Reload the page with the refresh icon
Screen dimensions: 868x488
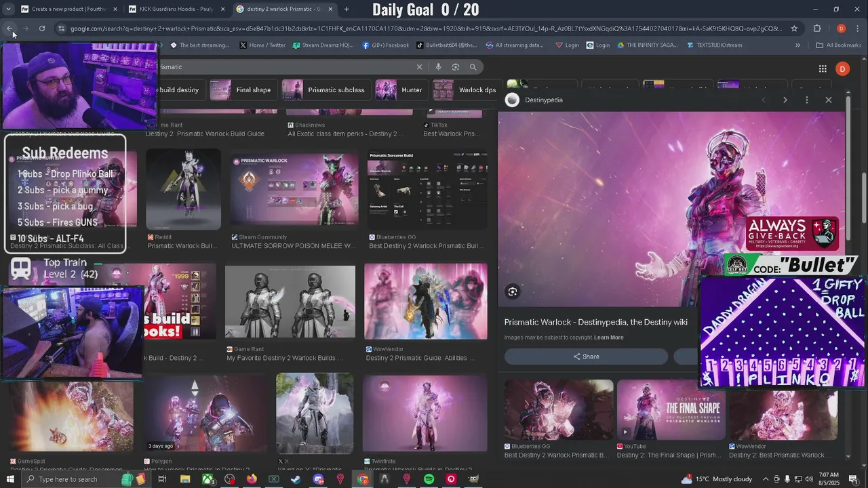click(42, 28)
